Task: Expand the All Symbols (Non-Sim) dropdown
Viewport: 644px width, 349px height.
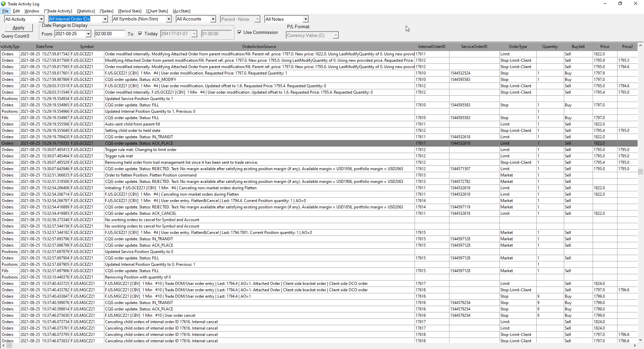Action: (x=169, y=19)
